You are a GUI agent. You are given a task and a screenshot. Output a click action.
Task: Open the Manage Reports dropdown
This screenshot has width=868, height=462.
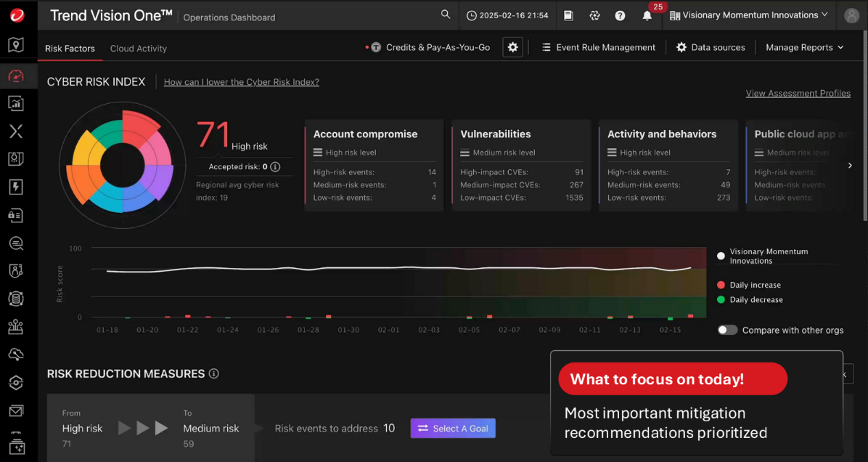click(804, 48)
